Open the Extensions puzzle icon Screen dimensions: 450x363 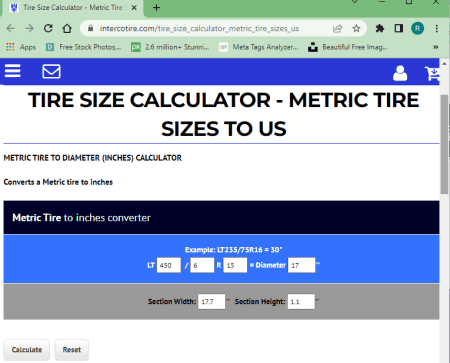coord(380,28)
